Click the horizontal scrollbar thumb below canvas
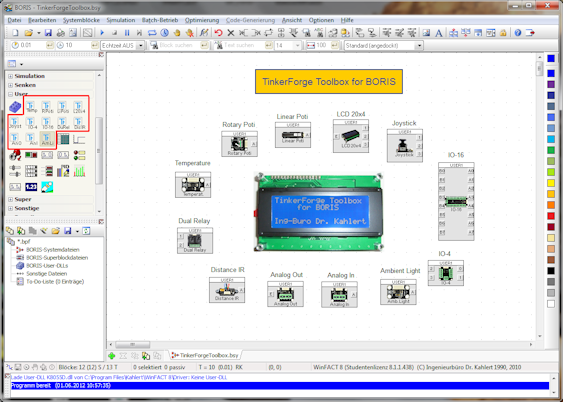 132,345
